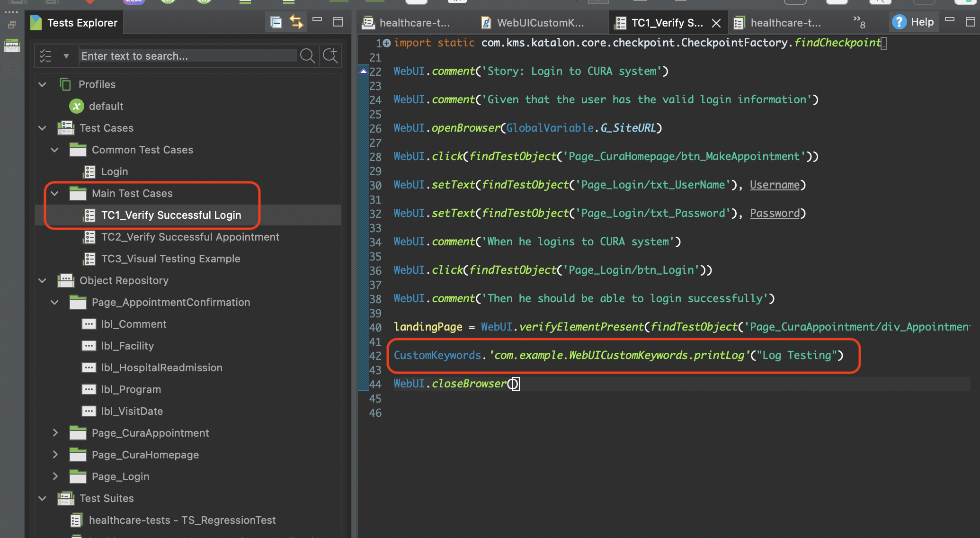
Task: Click the Enter text to search field
Action: pyautogui.click(x=188, y=56)
